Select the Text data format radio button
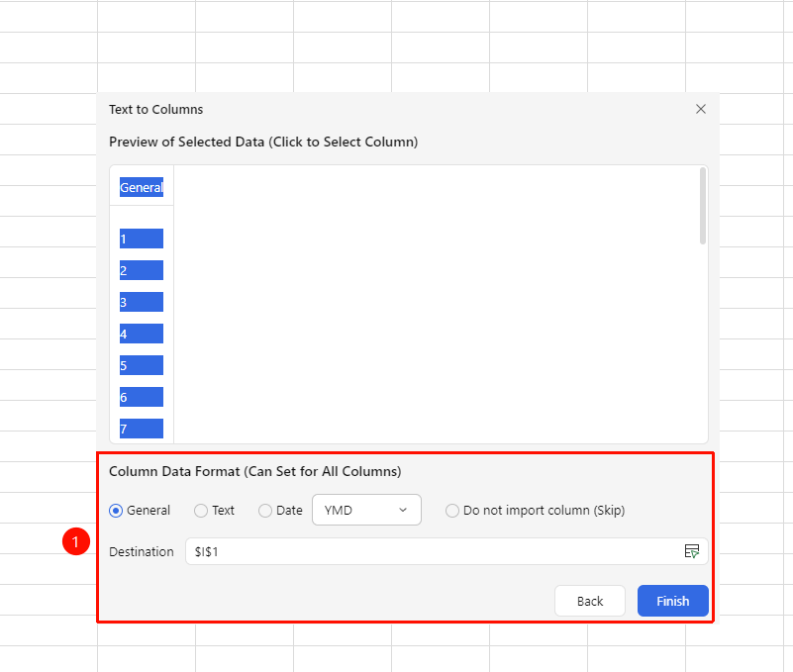Viewport: 793px width, 672px height. tap(201, 511)
